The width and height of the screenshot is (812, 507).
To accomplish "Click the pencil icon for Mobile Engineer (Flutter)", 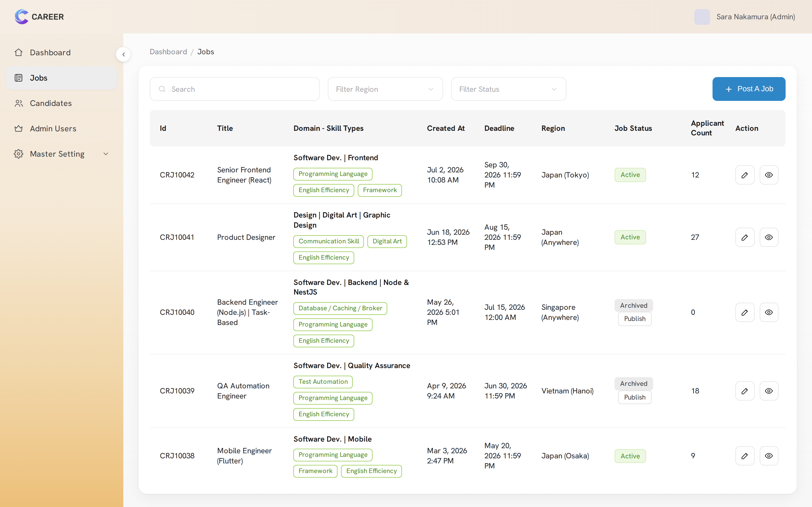I will (x=745, y=456).
